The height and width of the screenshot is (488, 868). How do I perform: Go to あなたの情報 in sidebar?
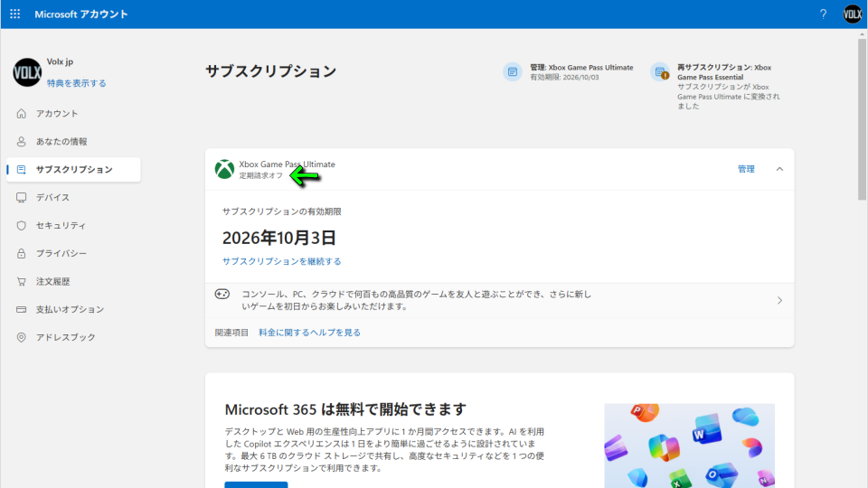point(61,142)
